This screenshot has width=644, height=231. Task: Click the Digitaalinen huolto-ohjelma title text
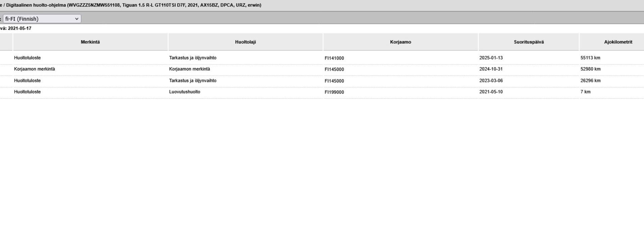tap(36, 5)
